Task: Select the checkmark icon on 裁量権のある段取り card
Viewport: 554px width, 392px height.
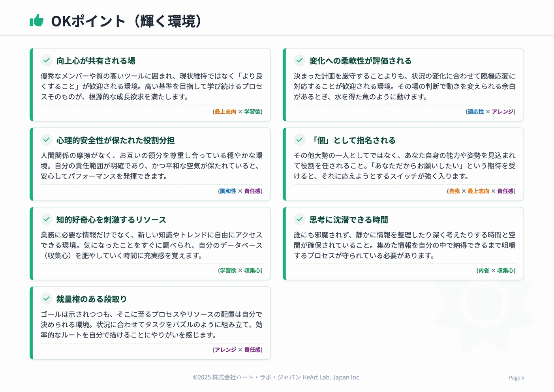Action: point(47,299)
